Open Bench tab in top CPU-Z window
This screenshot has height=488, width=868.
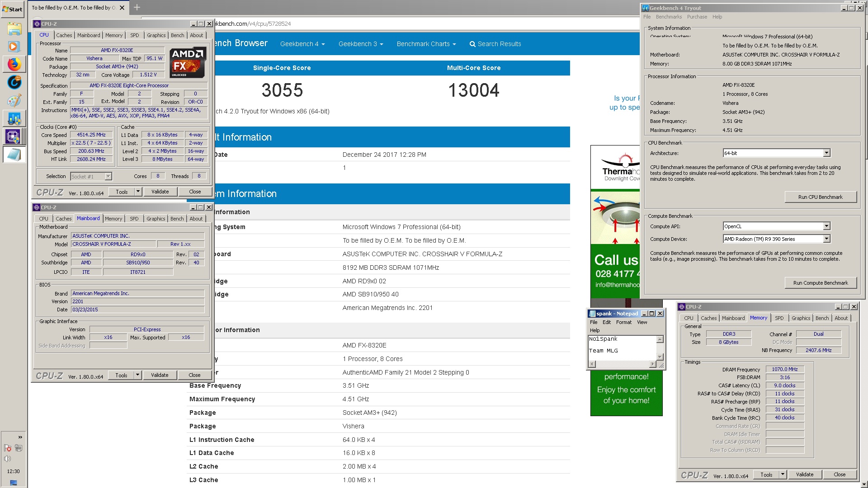coord(178,35)
